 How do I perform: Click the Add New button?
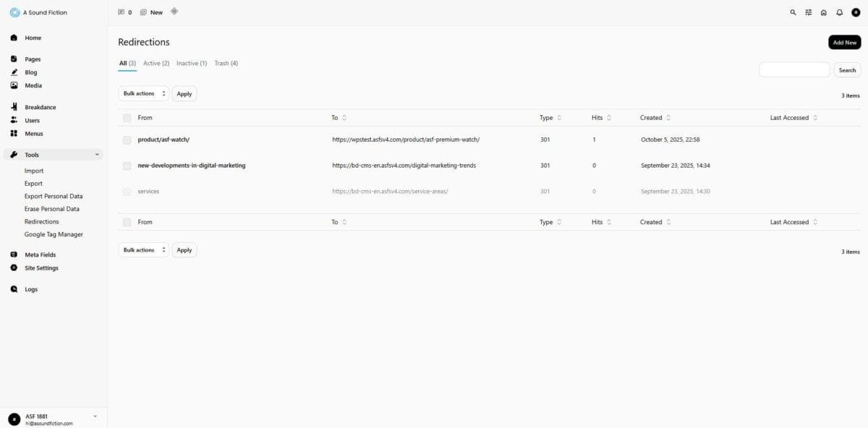(x=844, y=43)
